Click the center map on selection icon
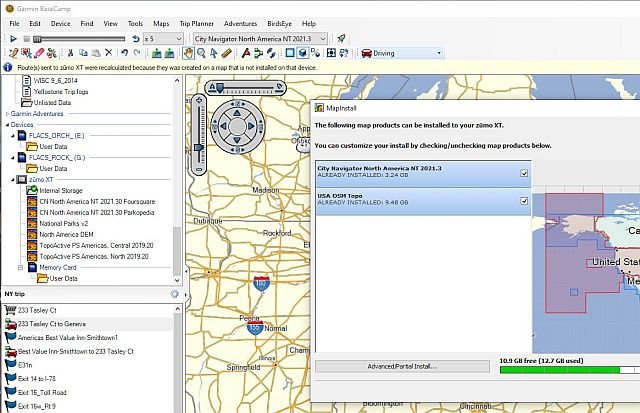The width and height of the screenshot is (640, 413). [331, 53]
